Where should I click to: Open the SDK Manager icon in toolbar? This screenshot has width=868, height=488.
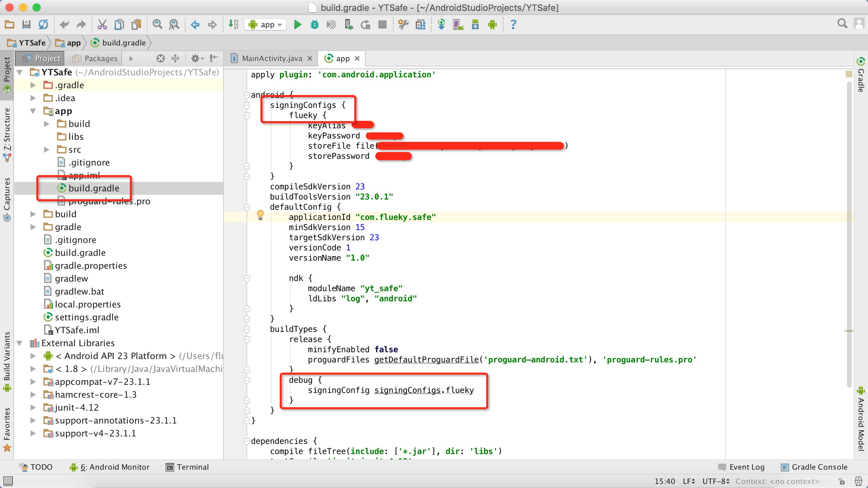click(x=475, y=24)
